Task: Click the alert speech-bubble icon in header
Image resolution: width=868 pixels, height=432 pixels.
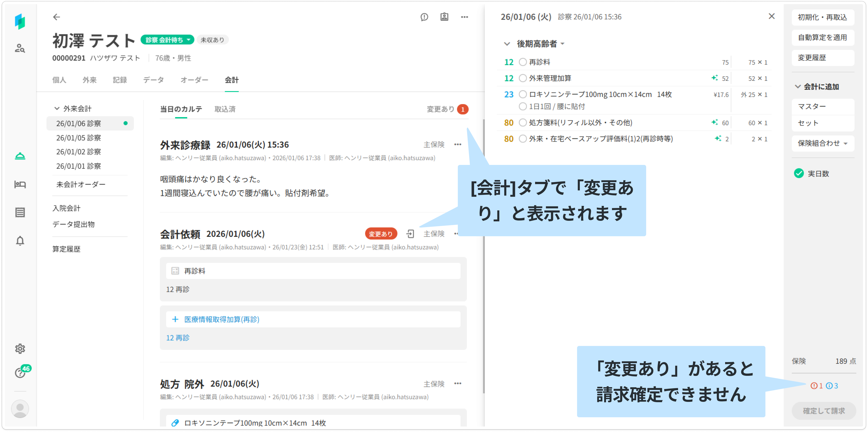Action: [x=424, y=17]
